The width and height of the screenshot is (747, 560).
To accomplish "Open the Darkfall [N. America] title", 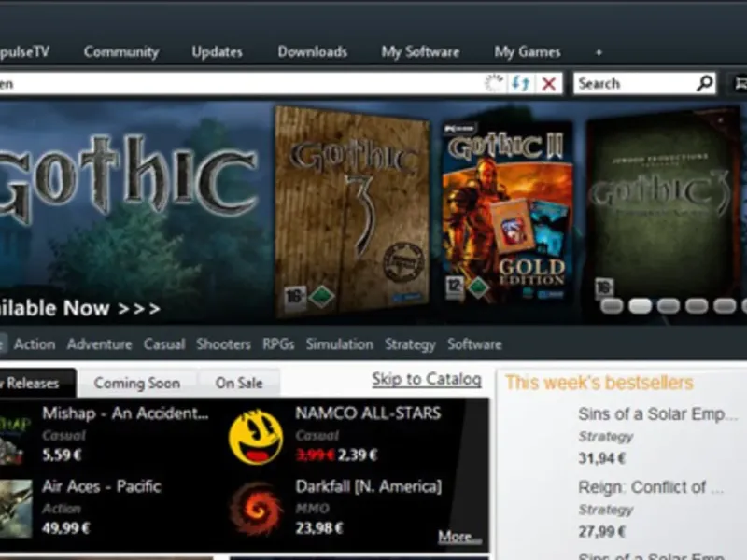I will pos(369,486).
